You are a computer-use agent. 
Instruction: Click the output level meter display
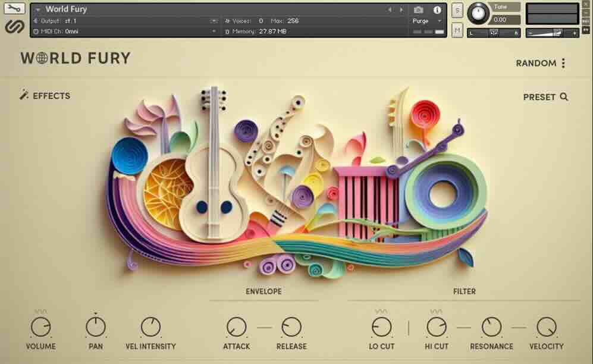(x=552, y=14)
